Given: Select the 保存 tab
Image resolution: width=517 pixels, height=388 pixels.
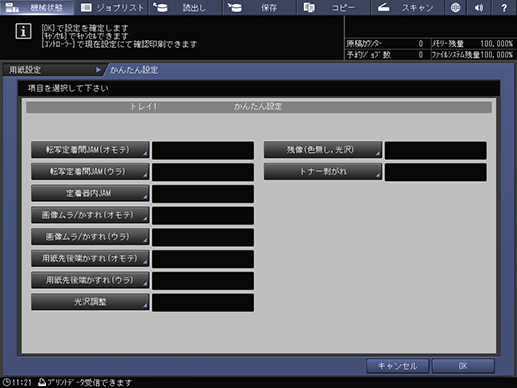Looking at the screenshot, I should [259, 7].
